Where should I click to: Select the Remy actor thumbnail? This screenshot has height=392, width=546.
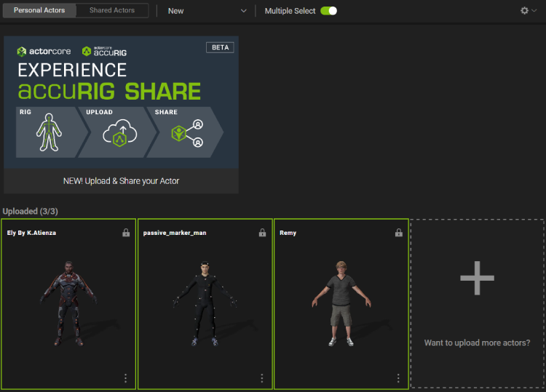pos(341,302)
